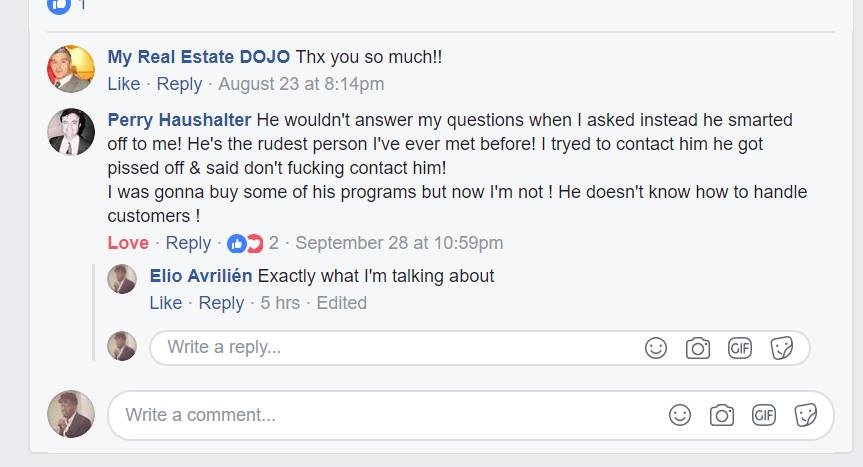Attach a photo to the comment

(x=722, y=415)
